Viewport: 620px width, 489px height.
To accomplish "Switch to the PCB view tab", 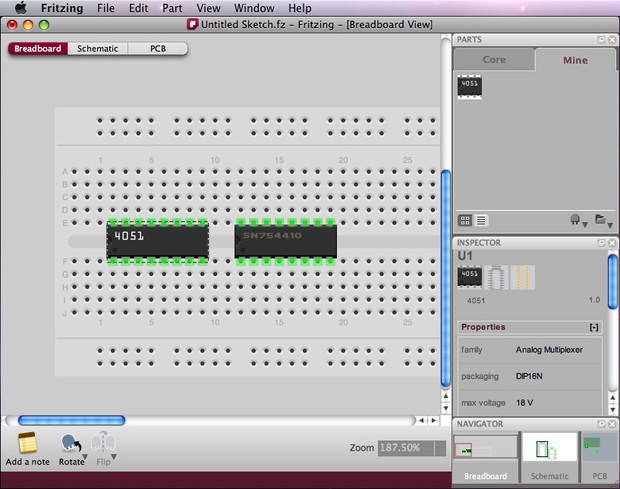I will pyautogui.click(x=158, y=49).
